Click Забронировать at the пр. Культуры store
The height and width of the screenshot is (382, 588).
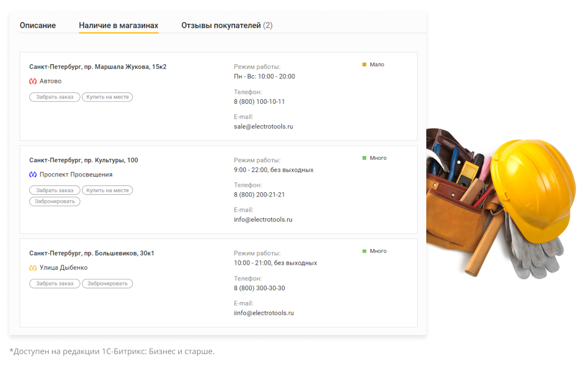(54, 201)
